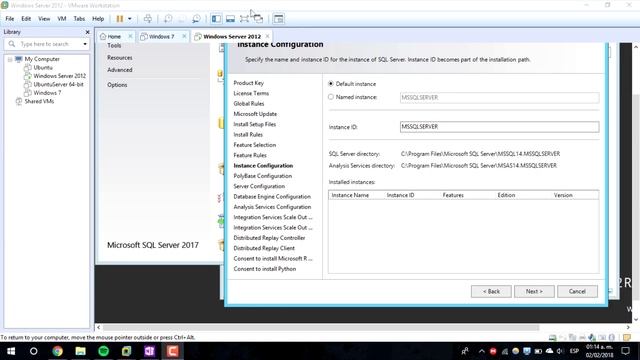Close the Windows Server 2012 tab
This screenshot has width=640, height=360.
[267, 36]
